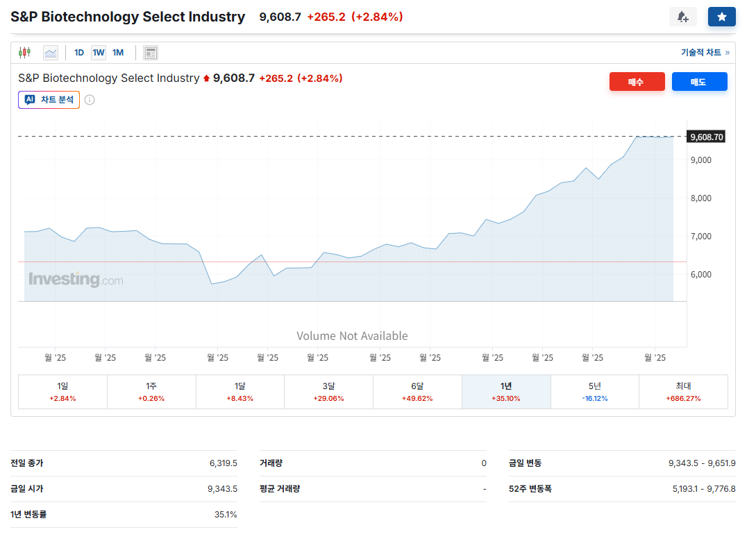The image size is (756, 541).
Task: Click the Volume Not Available text
Action: (x=352, y=336)
